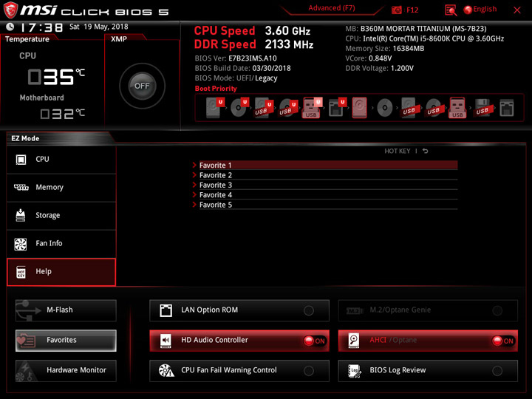The image size is (532, 399).
Task: Click the LAN Option ROM chip icon
Action: tap(166, 310)
